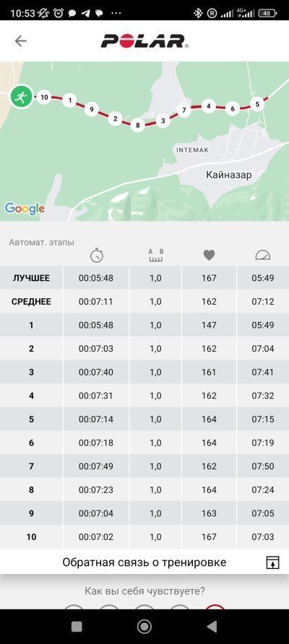This screenshot has width=289, height=644.
Task: Tap the Google logo on the map
Action: (x=25, y=208)
